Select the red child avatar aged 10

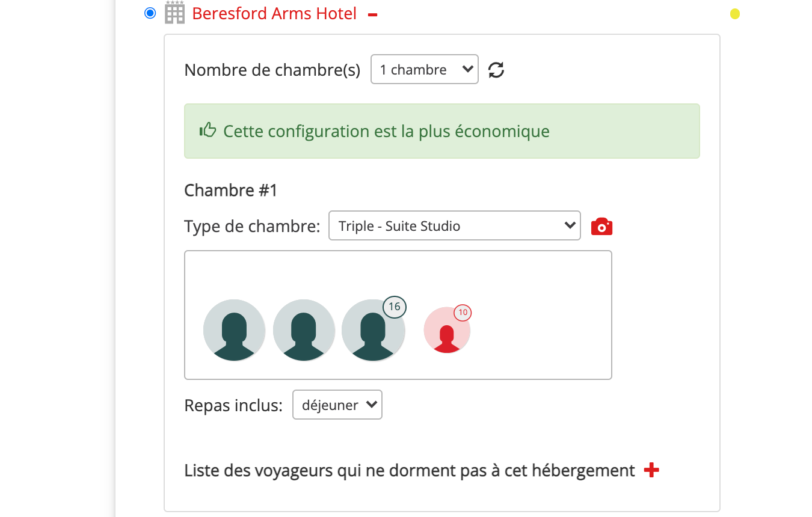click(x=446, y=332)
